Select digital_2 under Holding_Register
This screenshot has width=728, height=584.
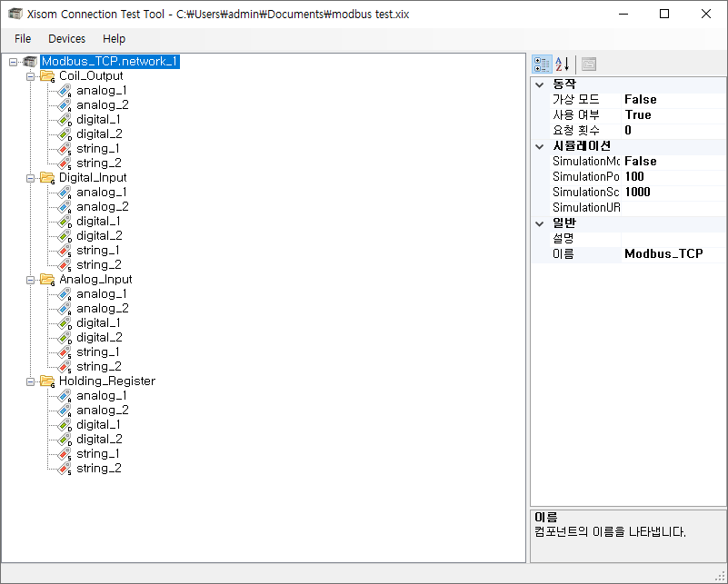click(99, 440)
